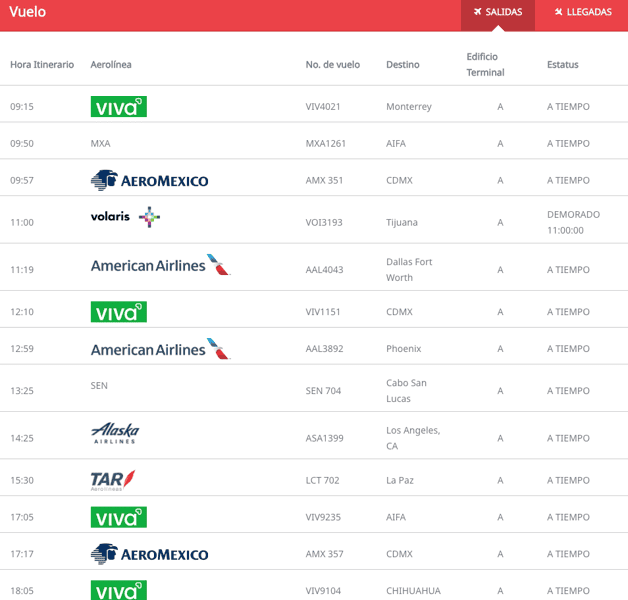Select the Cabo San Lucas destination
The height and width of the screenshot is (600, 628).
(406, 390)
